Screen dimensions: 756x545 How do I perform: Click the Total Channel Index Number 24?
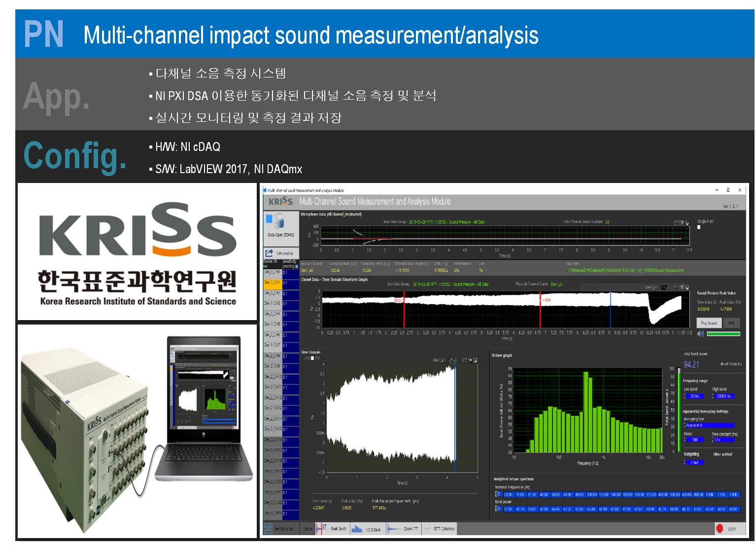click(607, 222)
